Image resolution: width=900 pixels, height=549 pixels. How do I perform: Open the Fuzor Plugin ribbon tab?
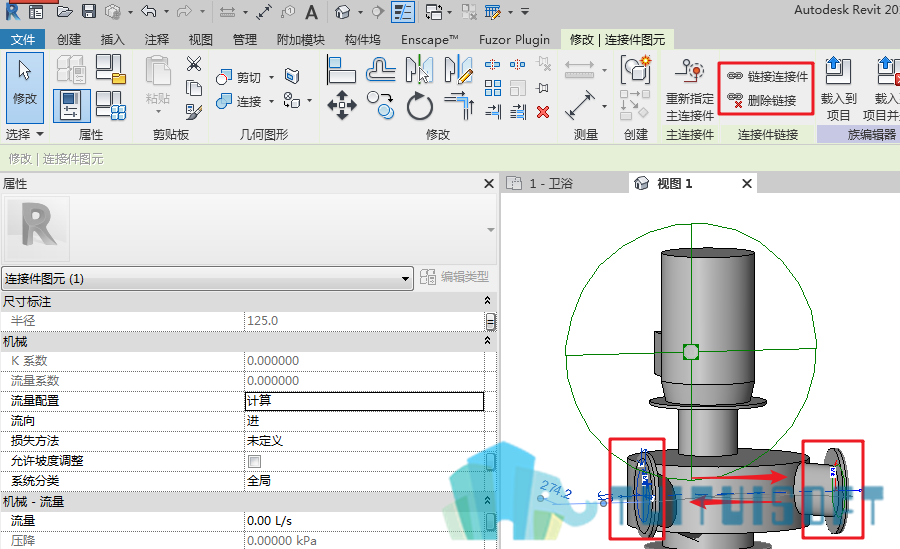click(x=514, y=40)
